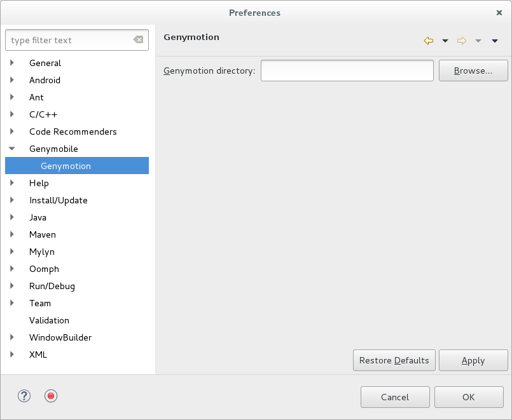
Task: Select the C/C++ preferences entry
Action: click(x=43, y=114)
